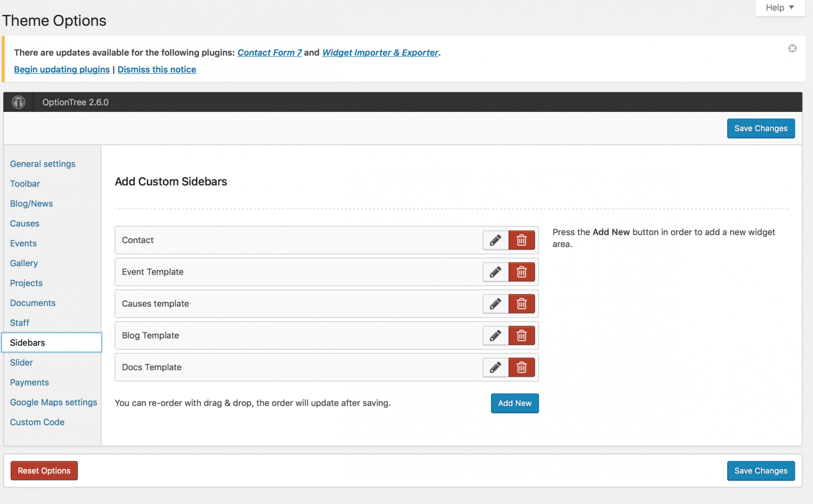Select the Docs Template sidebar row
Viewport: 813px width, 504px height.
(x=271, y=367)
